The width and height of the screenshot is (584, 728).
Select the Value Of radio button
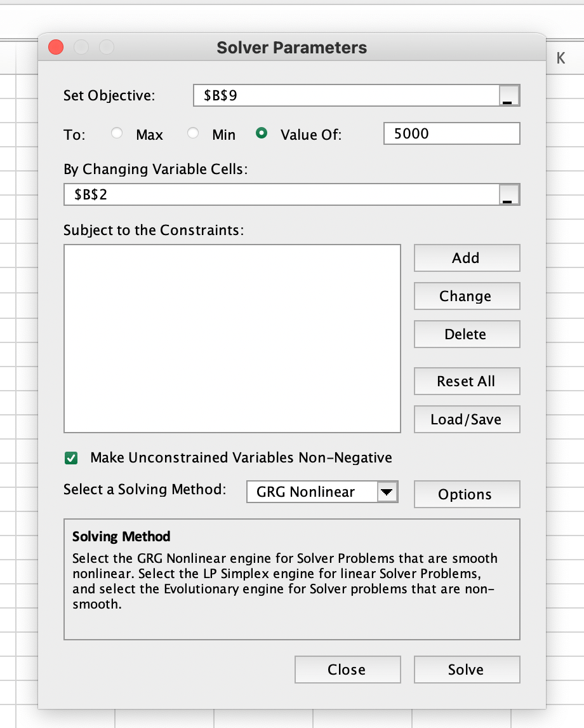click(x=262, y=133)
